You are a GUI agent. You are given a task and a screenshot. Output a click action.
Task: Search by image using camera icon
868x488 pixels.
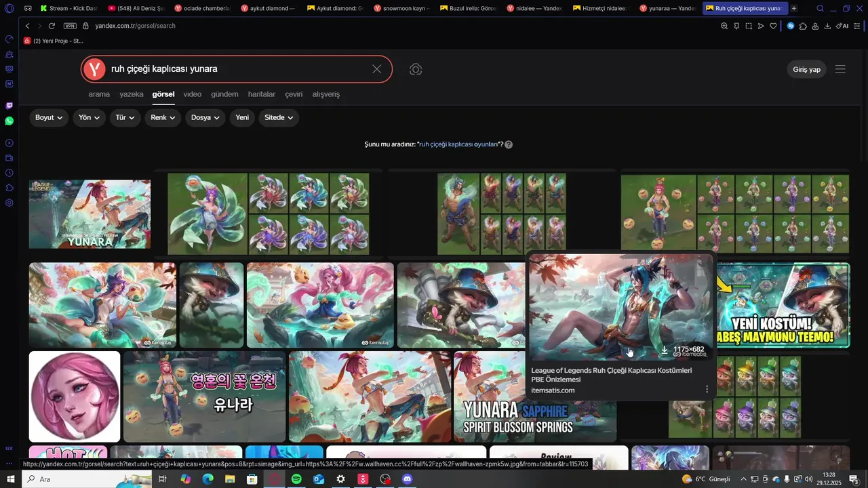point(416,69)
